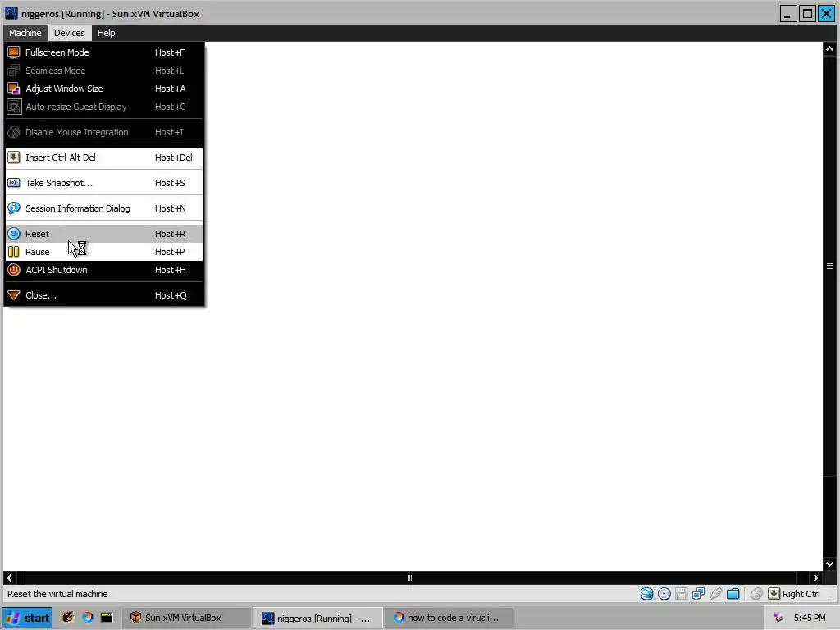Click the Right Ctrl host key label

pos(801,594)
